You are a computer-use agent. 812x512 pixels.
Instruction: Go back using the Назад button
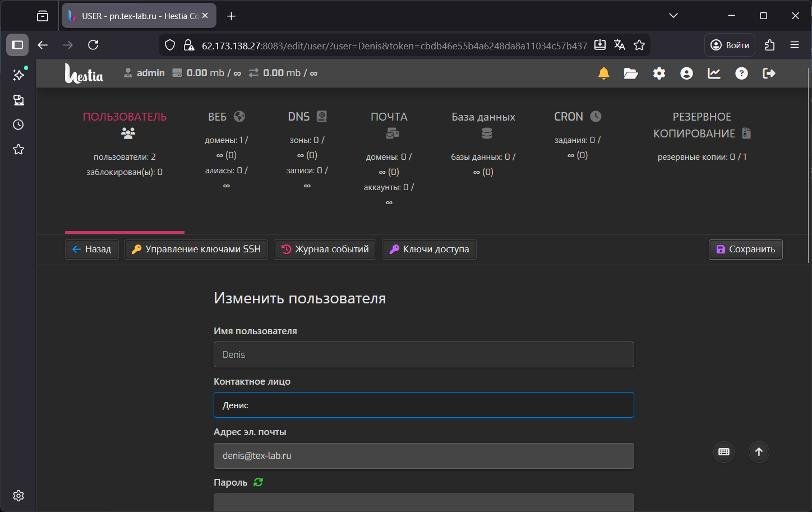coord(92,250)
